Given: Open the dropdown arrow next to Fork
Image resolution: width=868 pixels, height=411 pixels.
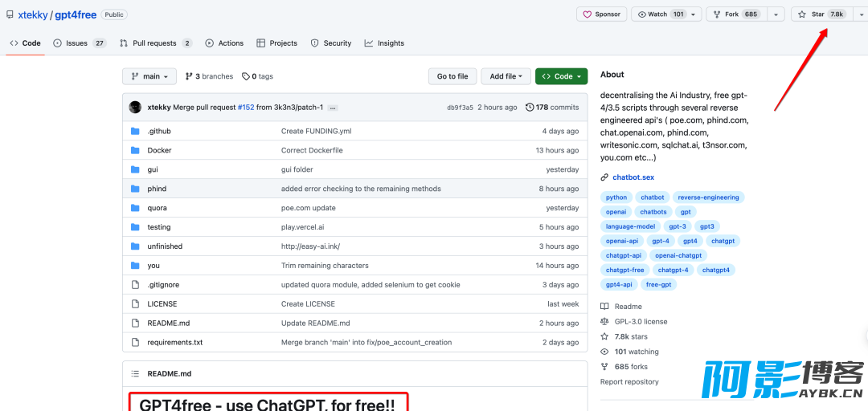Looking at the screenshot, I should tap(776, 14).
